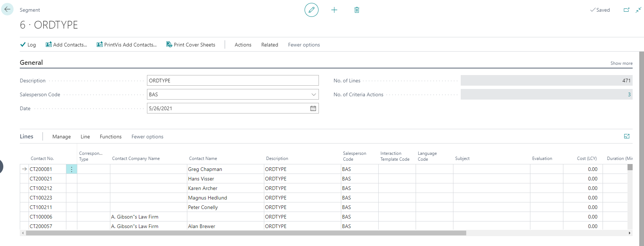
Task: Collapse the General section header
Action: 31,63
